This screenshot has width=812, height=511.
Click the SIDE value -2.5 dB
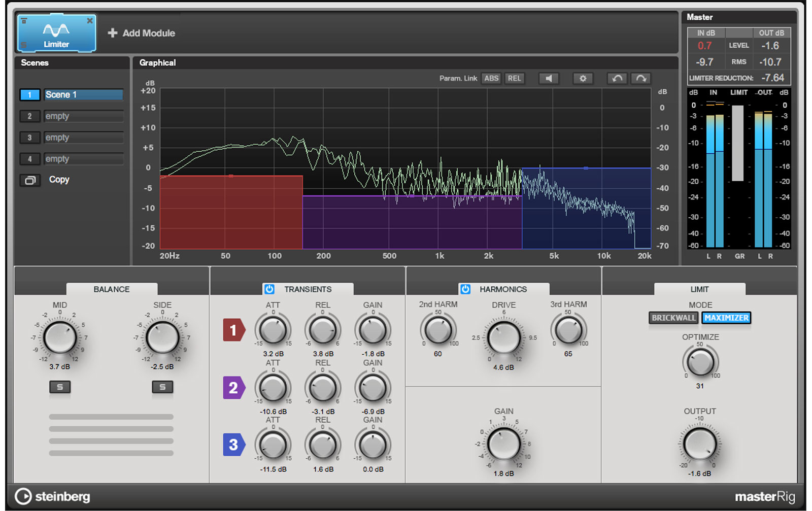click(x=162, y=366)
